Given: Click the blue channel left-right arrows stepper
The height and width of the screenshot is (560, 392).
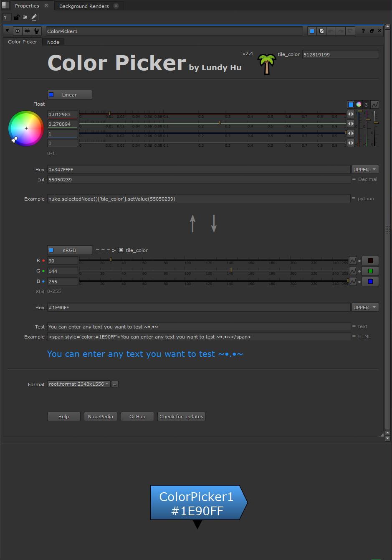Looking at the screenshot, I should [351, 133].
